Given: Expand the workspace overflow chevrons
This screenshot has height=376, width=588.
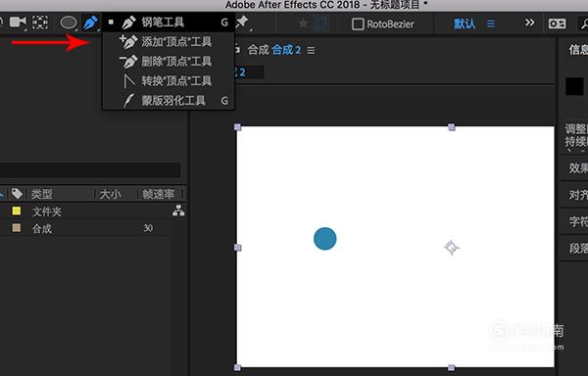Looking at the screenshot, I should coord(529,23).
